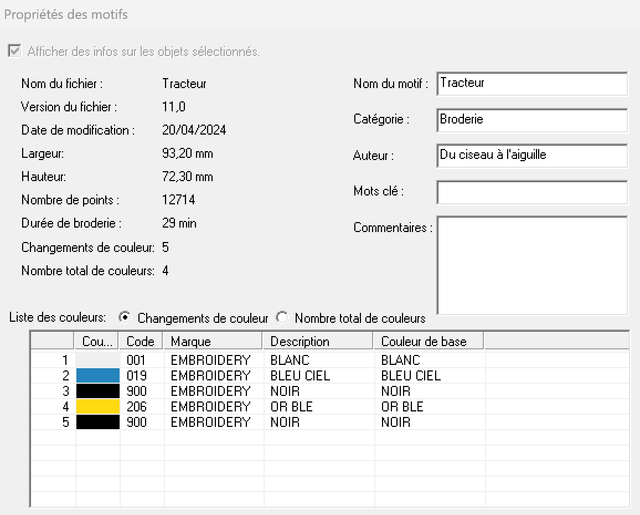The image size is (640, 515).
Task: Toggle 'Afficher des infos' checkbox
Action: point(14,51)
